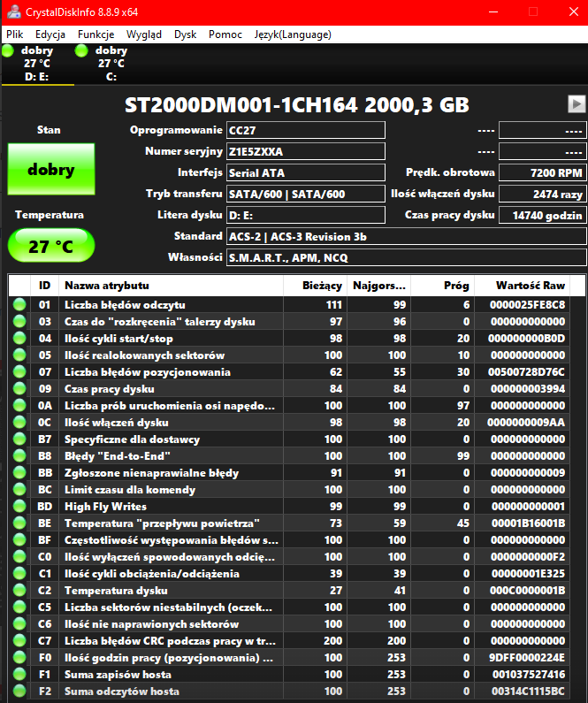Click raw value 00500728D76C
588x703 pixels.
(x=526, y=372)
